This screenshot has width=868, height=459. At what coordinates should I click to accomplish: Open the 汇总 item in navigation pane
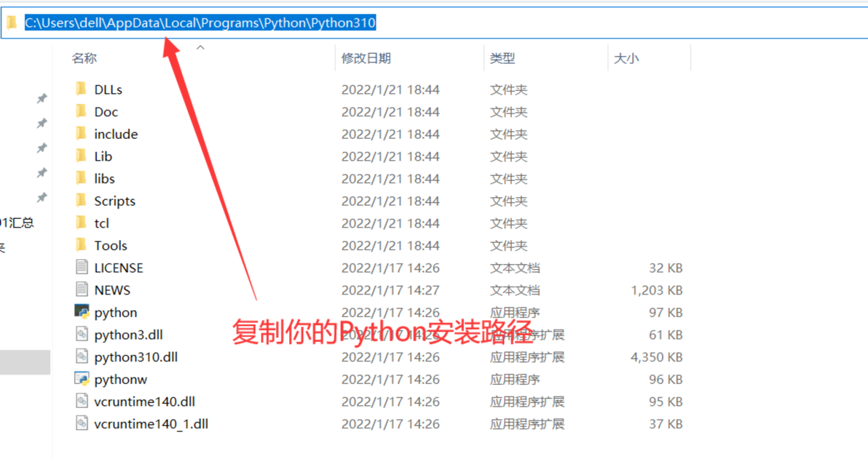(x=17, y=223)
